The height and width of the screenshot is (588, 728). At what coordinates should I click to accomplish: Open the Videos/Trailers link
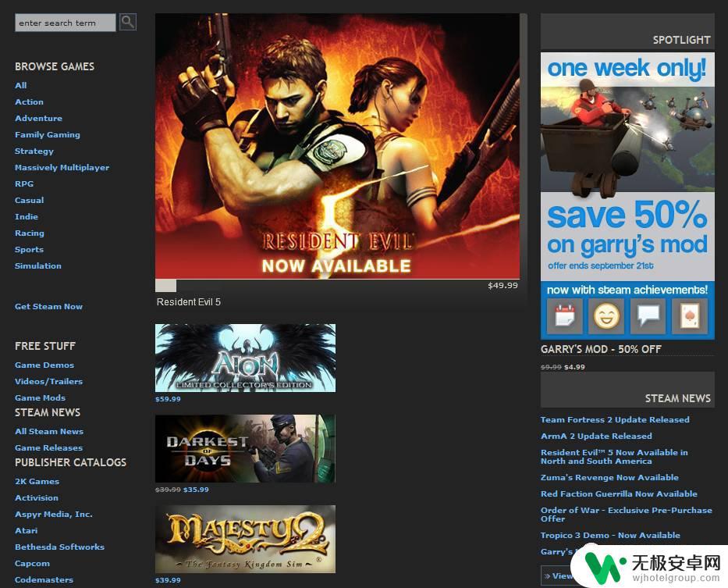pos(48,381)
